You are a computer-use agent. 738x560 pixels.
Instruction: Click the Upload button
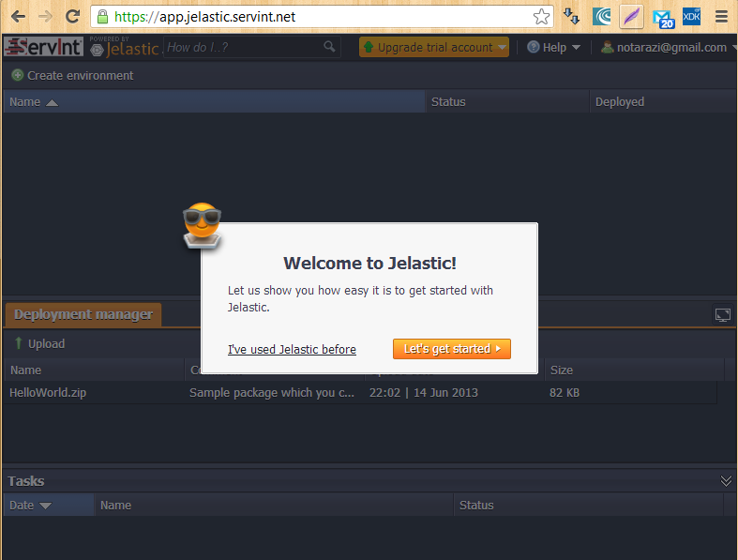tap(39, 344)
